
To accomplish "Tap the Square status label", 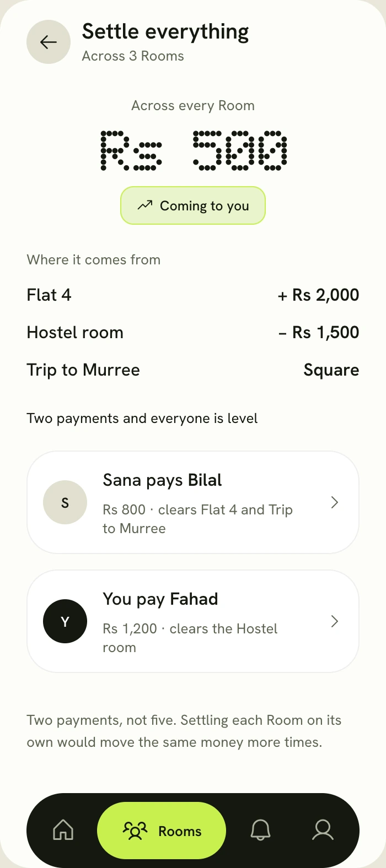I will (x=331, y=370).
